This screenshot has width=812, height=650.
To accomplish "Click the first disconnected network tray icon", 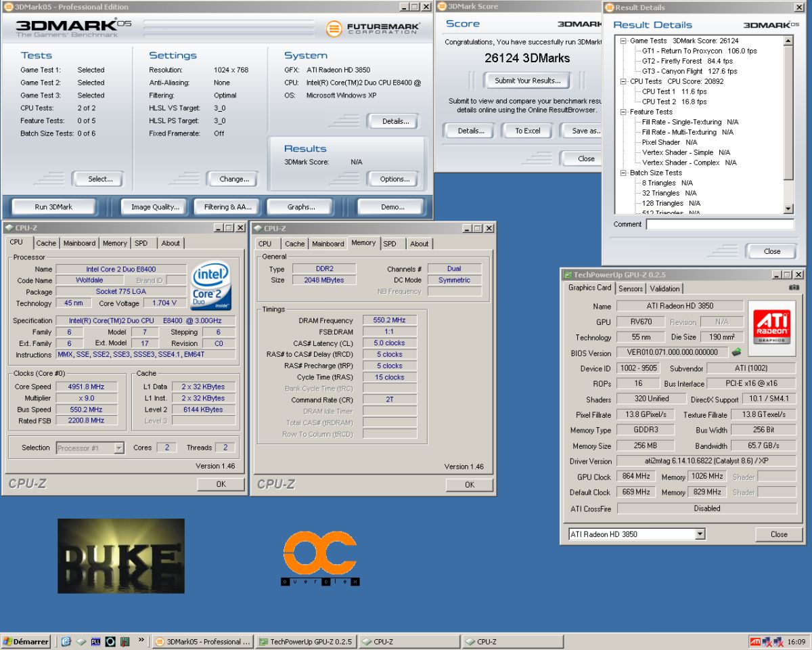I will click(767, 642).
